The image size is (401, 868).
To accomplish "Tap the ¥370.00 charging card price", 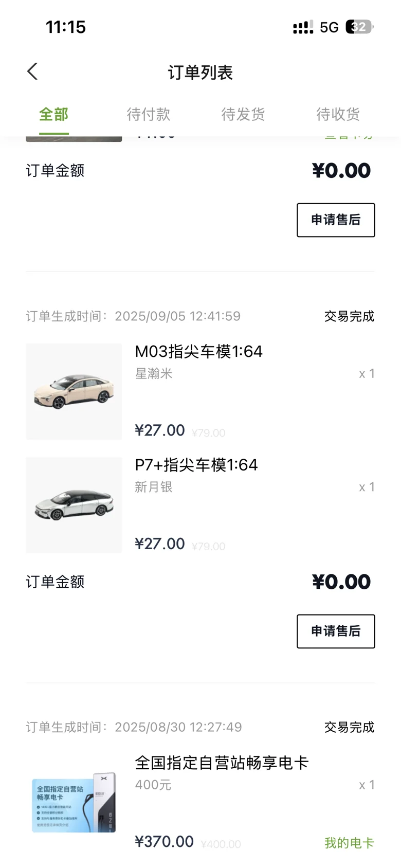I will click(164, 842).
